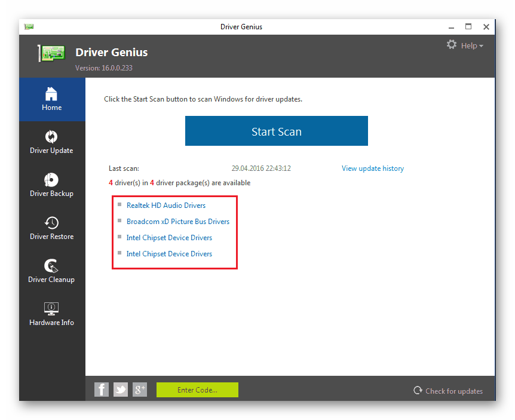515x420 pixels.
Task: Click the settings gear icon
Action: click(452, 45)
